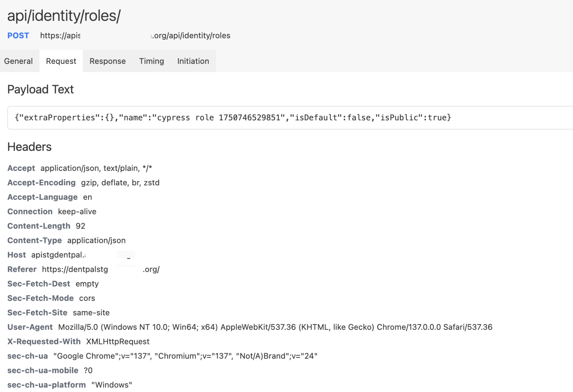Select the Request tab
This screenshot has height=392, width=573.
pos(61,61)
